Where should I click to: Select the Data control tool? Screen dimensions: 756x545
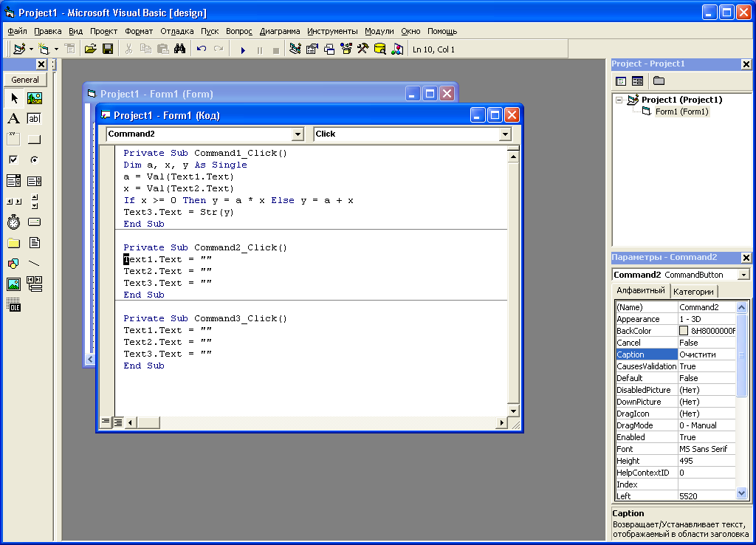(x=34, y=284)
